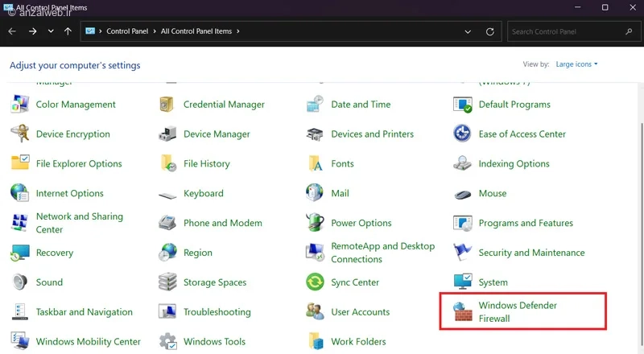
Task: Open the Internet Options globe icon
Action: click(19, 192)
